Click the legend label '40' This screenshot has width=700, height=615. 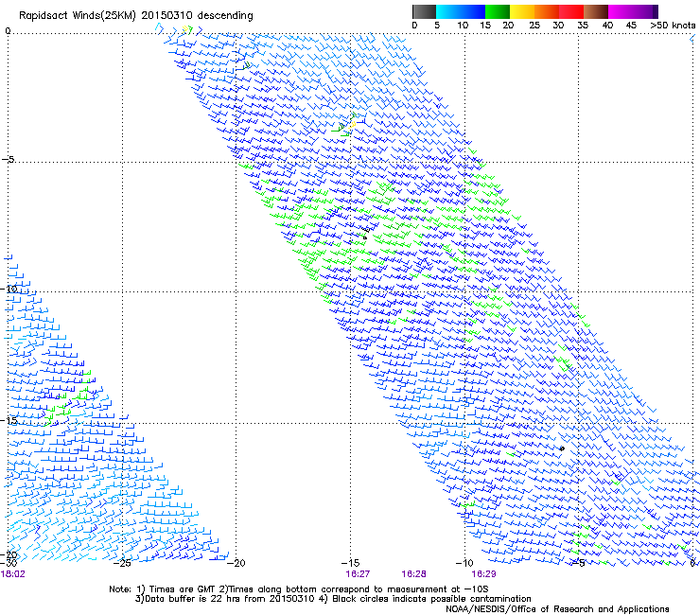coord(607,26)
